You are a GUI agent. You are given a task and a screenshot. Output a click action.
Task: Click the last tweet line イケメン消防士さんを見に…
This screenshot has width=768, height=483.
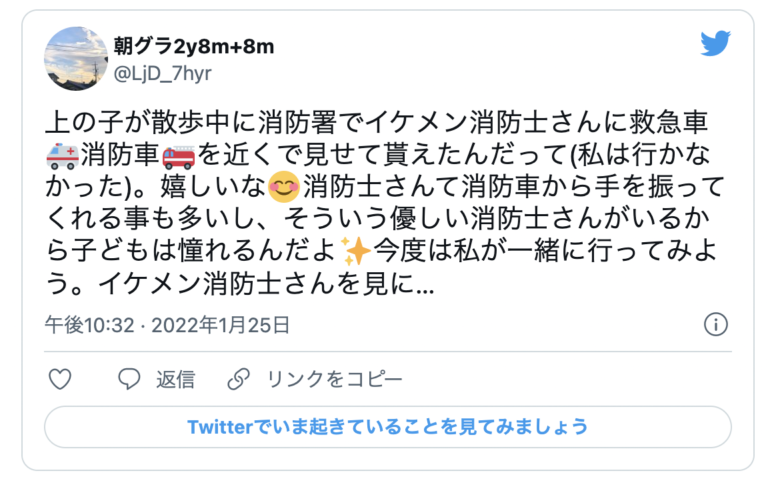[x=240, y=283]
